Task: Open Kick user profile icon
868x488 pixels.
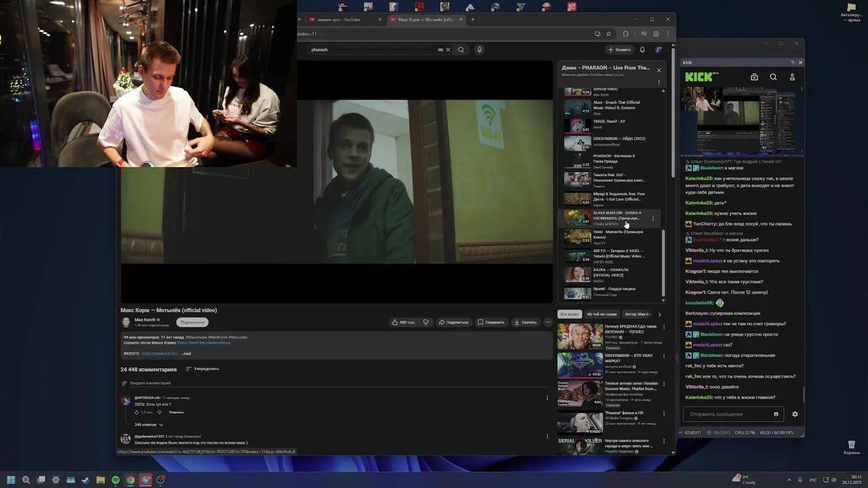Action: tap(792, 77)
